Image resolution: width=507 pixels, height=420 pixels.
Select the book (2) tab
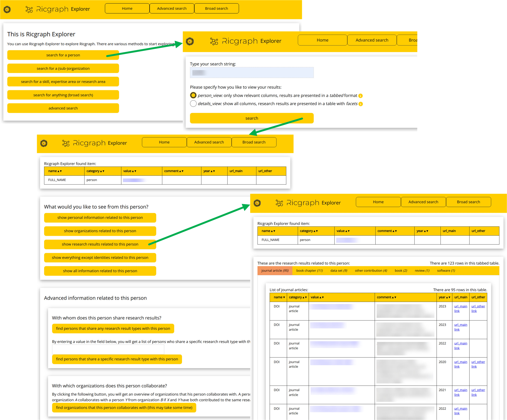[401, 271]
